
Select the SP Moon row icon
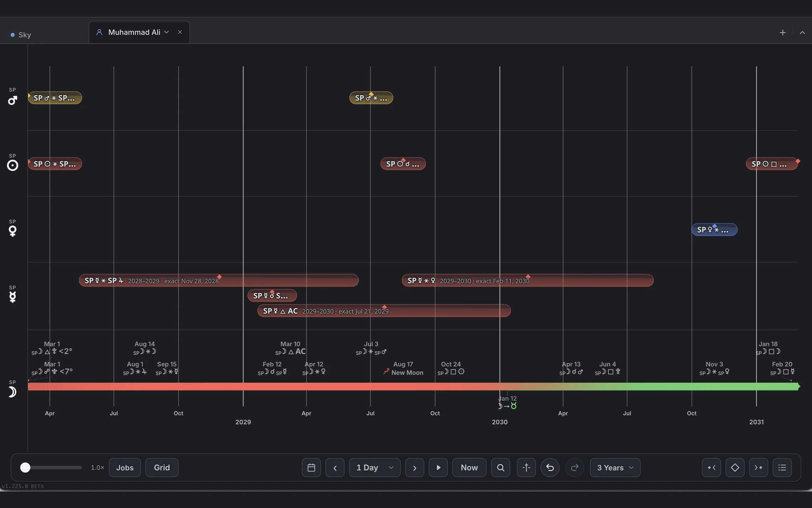[12, 392]
